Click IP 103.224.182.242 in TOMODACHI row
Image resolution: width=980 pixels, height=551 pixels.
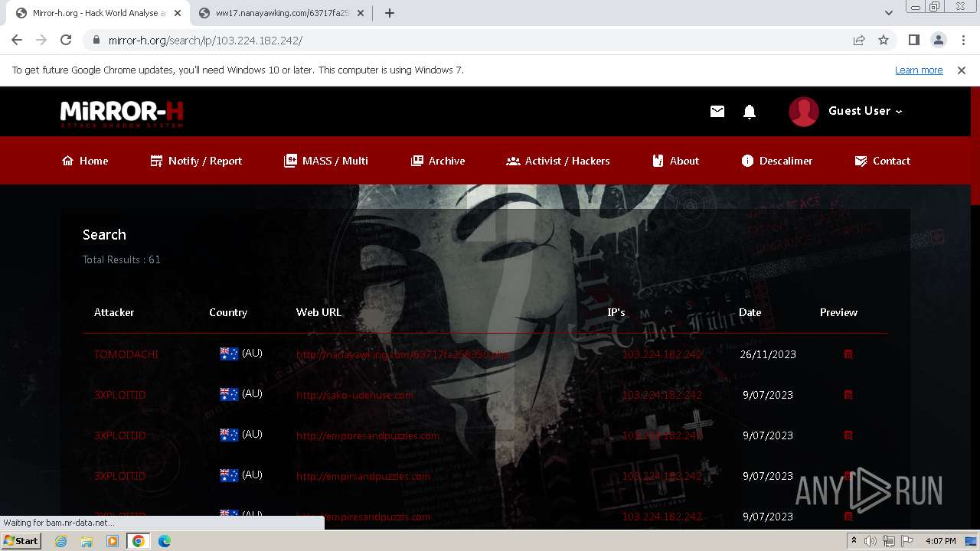tap(661, 354)
